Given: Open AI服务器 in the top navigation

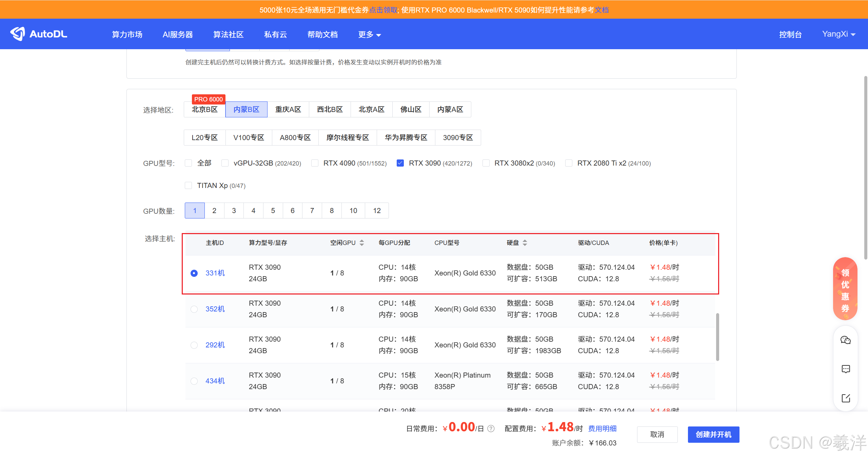Looking at the screenshot, I should click(x=178, y=35).
